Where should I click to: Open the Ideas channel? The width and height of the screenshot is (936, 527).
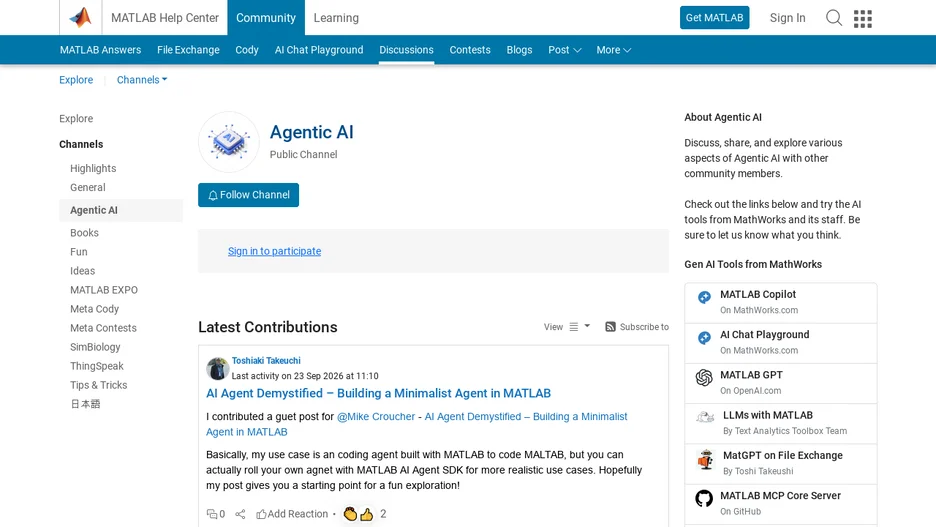(x=82, y=271)
